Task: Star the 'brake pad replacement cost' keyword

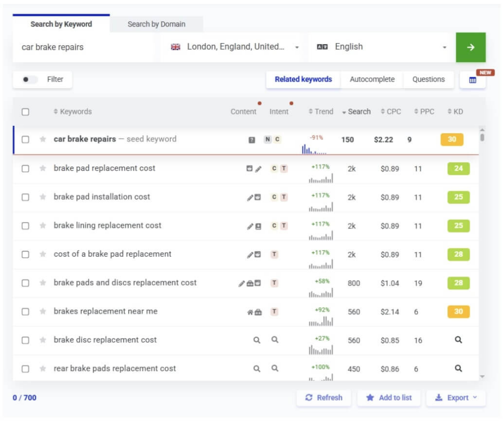Action: (x=43, y=168)
